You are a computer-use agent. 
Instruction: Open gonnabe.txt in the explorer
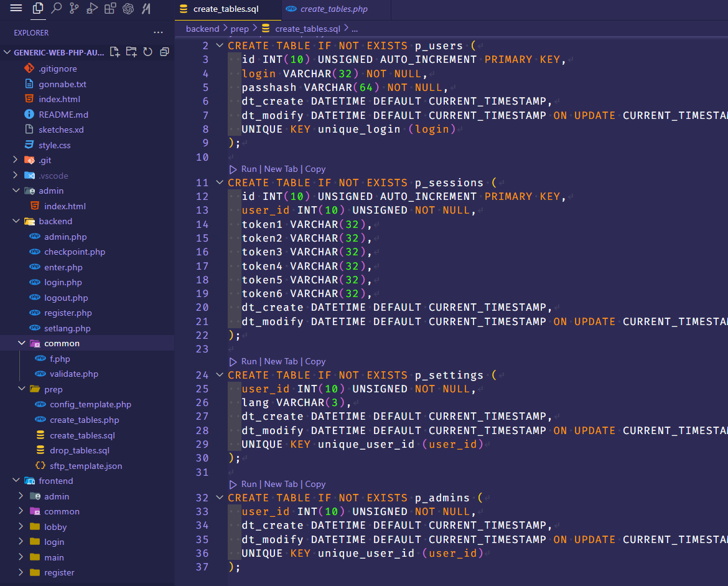pyautogui.click(x=62, y=84)
